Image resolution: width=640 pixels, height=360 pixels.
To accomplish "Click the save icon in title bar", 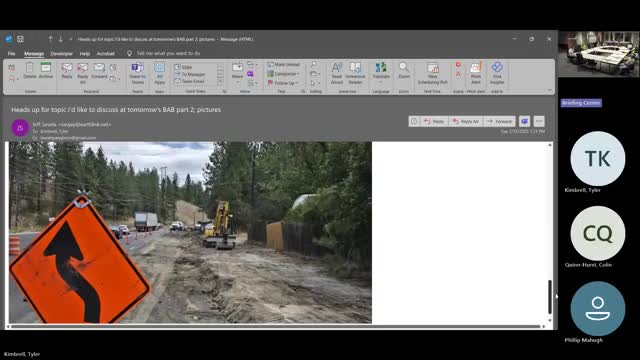I will (20, 39).
